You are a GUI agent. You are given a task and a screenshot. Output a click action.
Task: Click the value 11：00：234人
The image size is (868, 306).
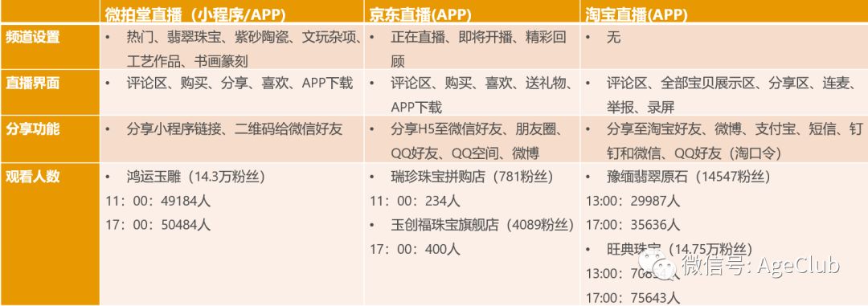pos(415,201)
